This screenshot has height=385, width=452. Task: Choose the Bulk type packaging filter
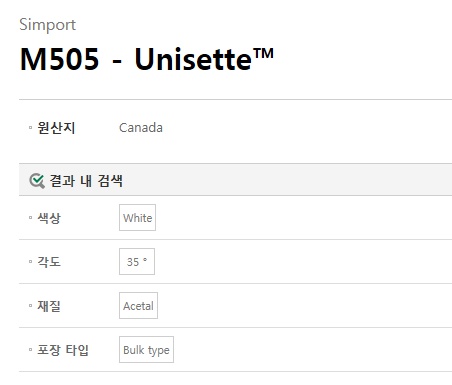[146, 349]
